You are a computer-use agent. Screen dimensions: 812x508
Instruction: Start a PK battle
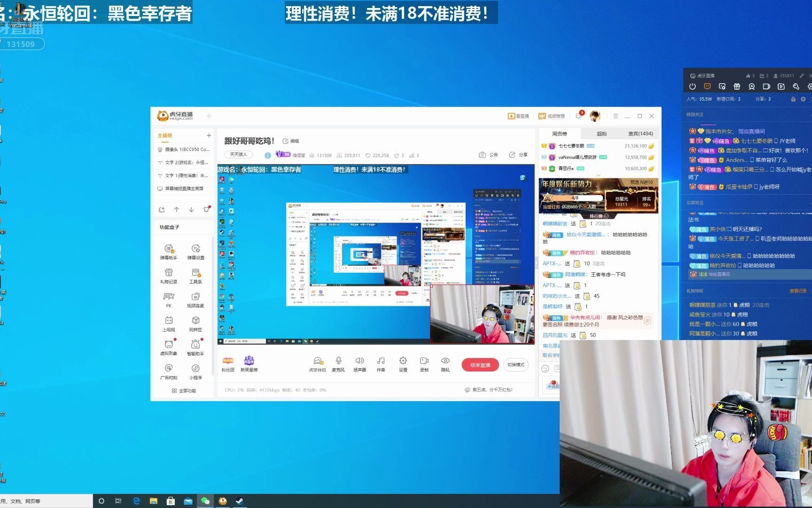coord(169,300)
